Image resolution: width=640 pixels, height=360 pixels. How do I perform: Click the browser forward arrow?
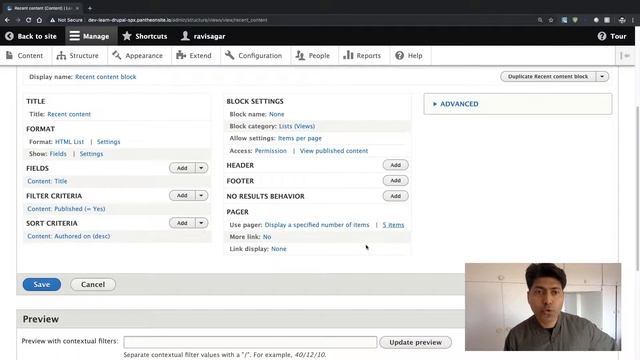18,20
